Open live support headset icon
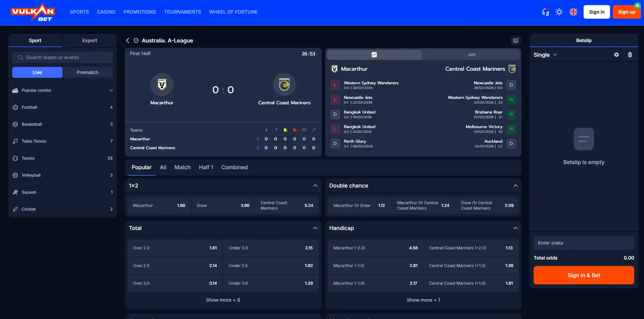This screenshot has width=644, height=319. (545, 12)
